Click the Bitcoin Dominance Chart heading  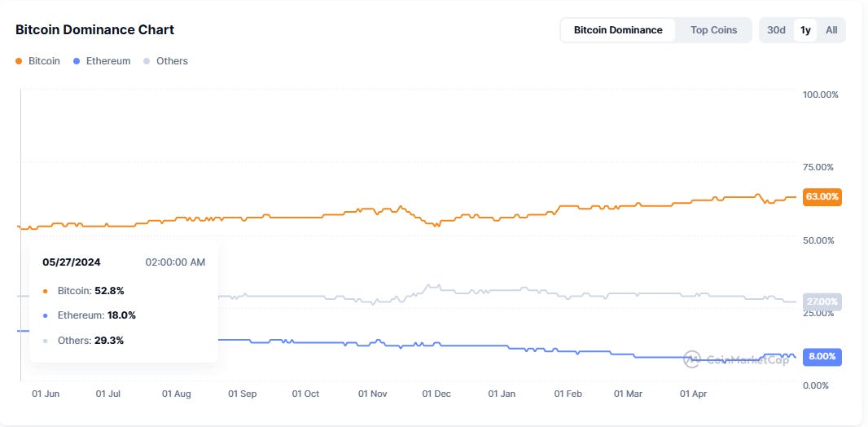[x=94, y=30]
